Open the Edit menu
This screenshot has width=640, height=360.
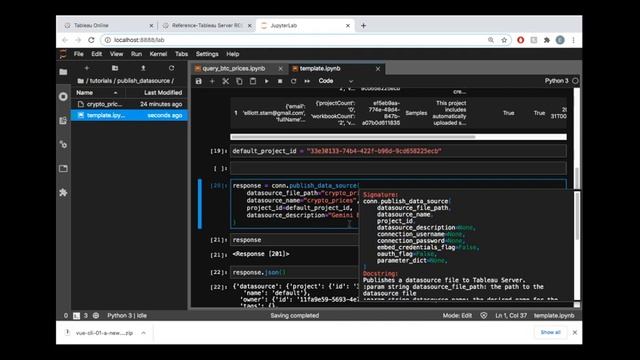pyautogui.click(x=96, y=54)
